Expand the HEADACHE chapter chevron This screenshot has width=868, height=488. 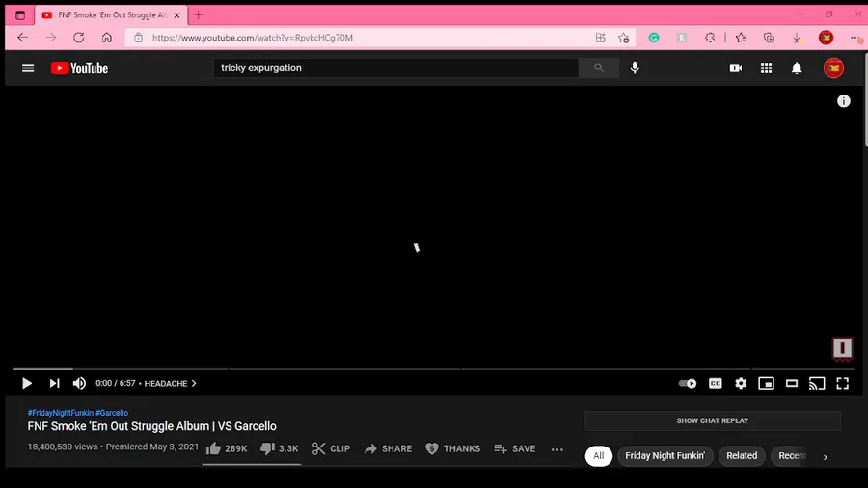(194, 383)
